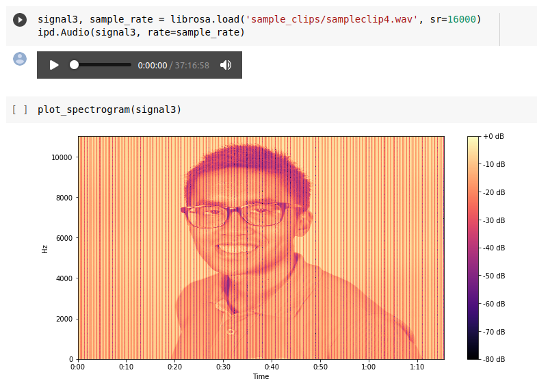The width and height of the screenshot is (537, 392).
Task: Click the Hz axis label
Action: tap(44, 249)
